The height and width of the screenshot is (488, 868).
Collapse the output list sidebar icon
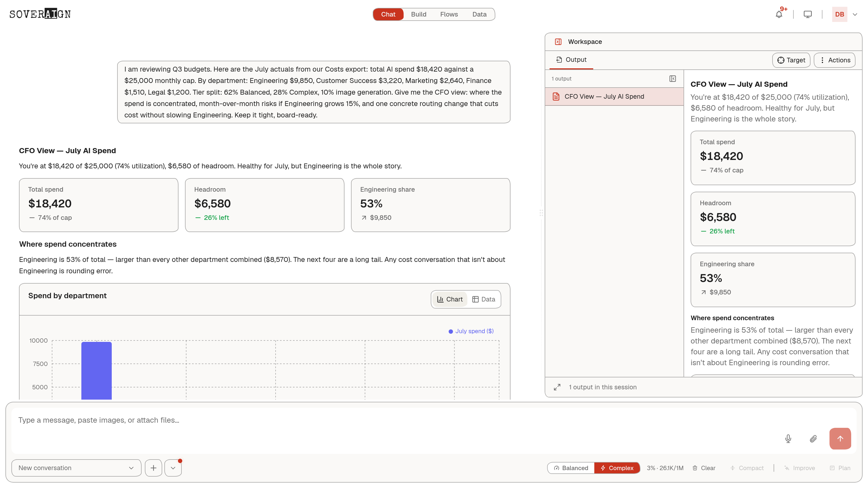[673, 78]
